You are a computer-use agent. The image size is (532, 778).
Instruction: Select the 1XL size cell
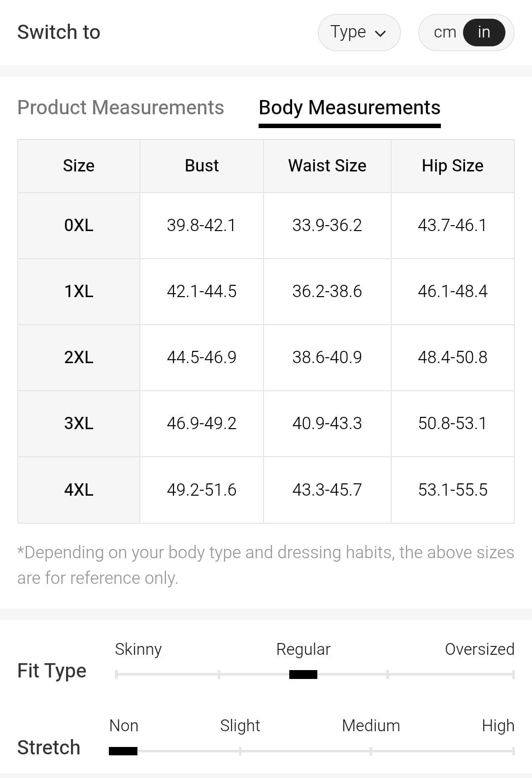point(79,291)
